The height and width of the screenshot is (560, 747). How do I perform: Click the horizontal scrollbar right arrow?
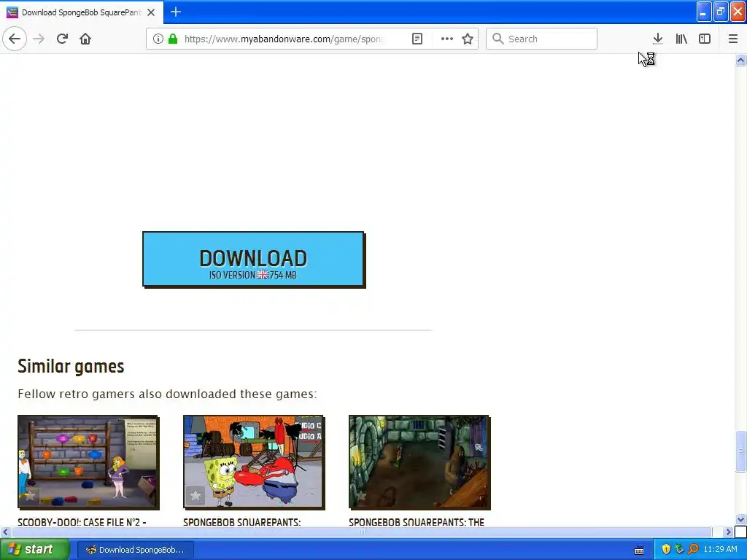pyautogui.click(x=729, y=532)
